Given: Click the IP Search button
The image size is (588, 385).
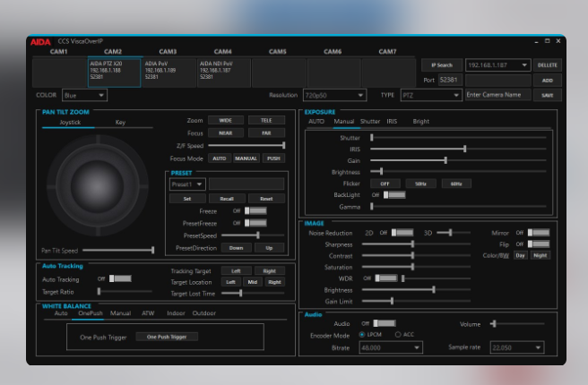Looking at the screenshot, I should (442, 65).
